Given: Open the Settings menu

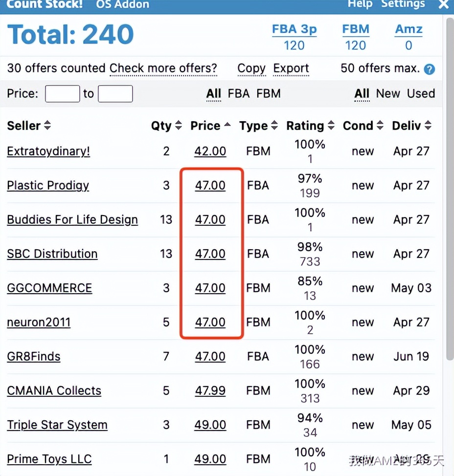Looking at the screenshot, I should pos(403,4).
